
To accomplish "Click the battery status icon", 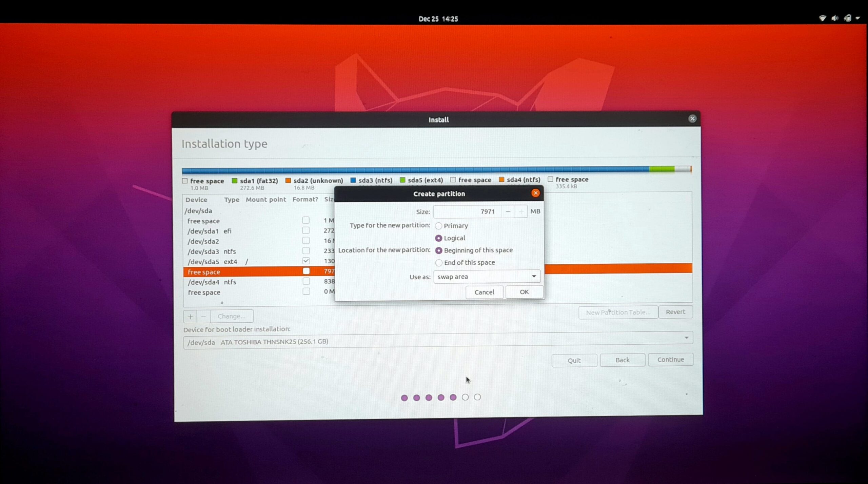I will 847,18.
